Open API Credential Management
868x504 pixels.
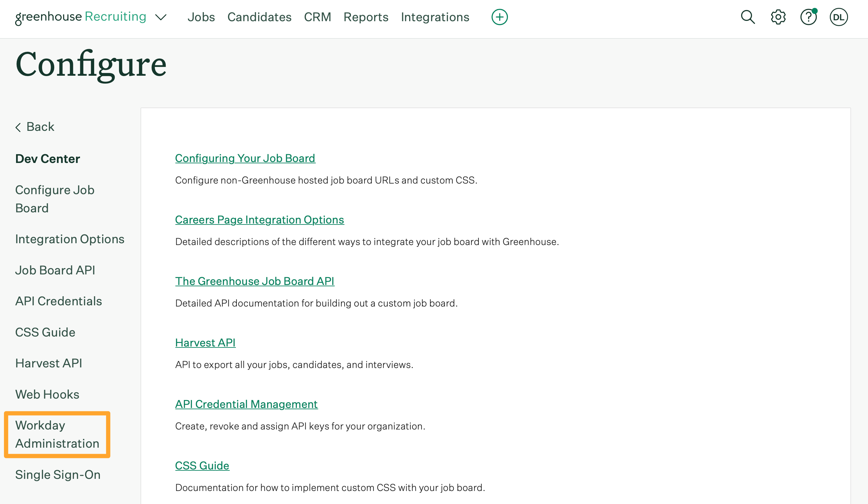click(x=246, y=404)
